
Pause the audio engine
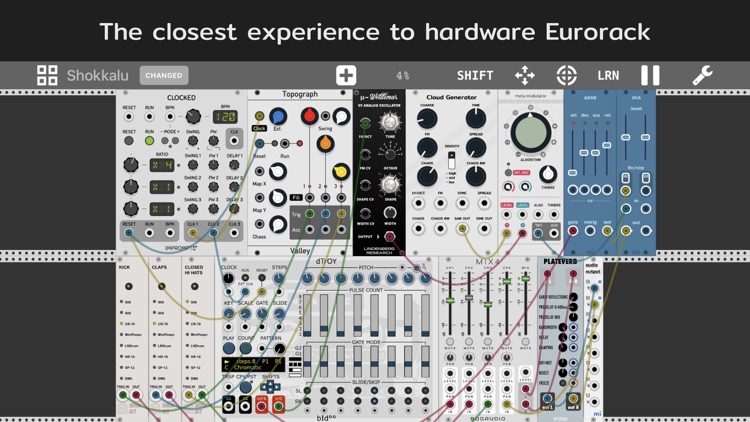tap(650, 75)
